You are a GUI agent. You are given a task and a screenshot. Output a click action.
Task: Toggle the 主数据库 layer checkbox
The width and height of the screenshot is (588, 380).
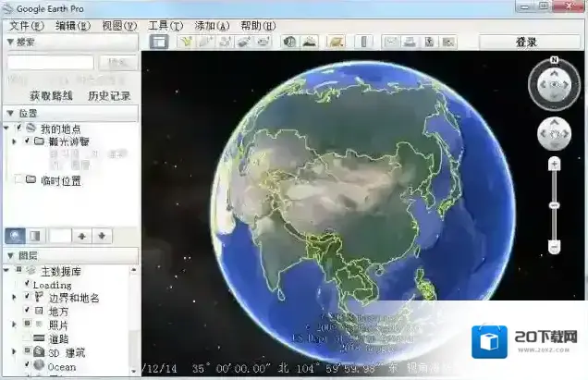(18, 269)
